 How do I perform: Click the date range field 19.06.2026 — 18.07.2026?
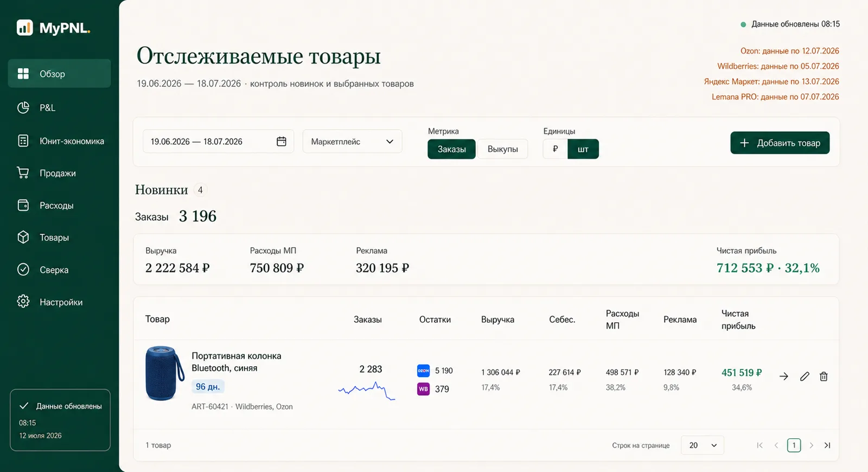pos(218,141)
